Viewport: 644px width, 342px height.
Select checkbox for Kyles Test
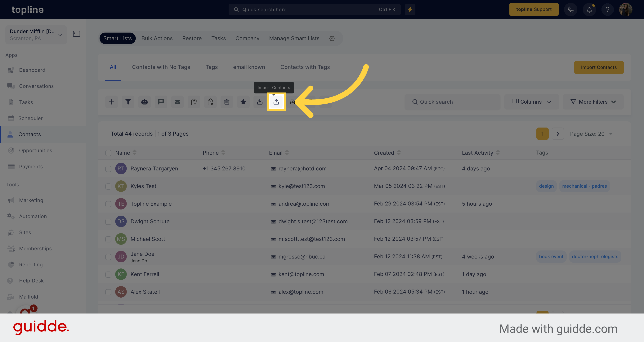tap(108, 186)
